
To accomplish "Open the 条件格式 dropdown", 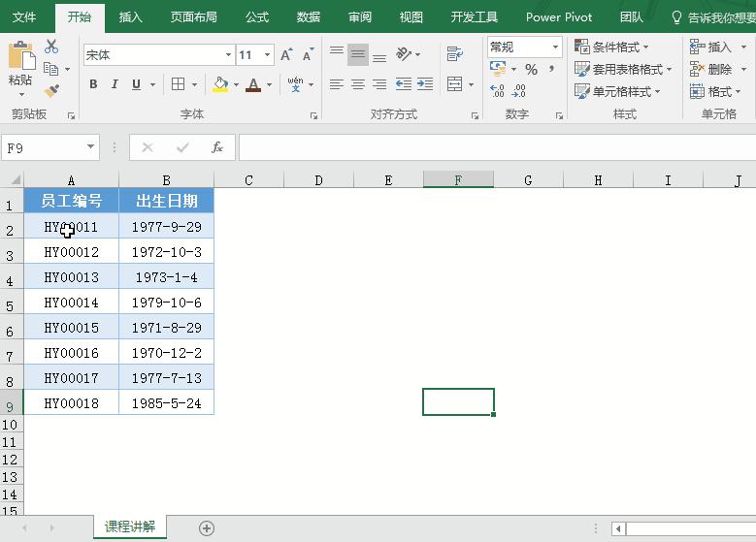I will 611,47.
